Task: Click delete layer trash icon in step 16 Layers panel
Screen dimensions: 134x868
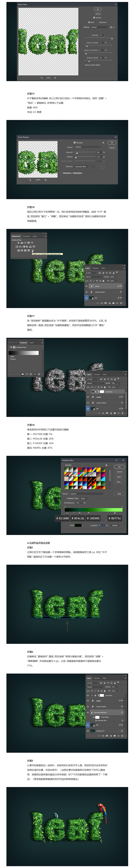Action: coord(121,303)
